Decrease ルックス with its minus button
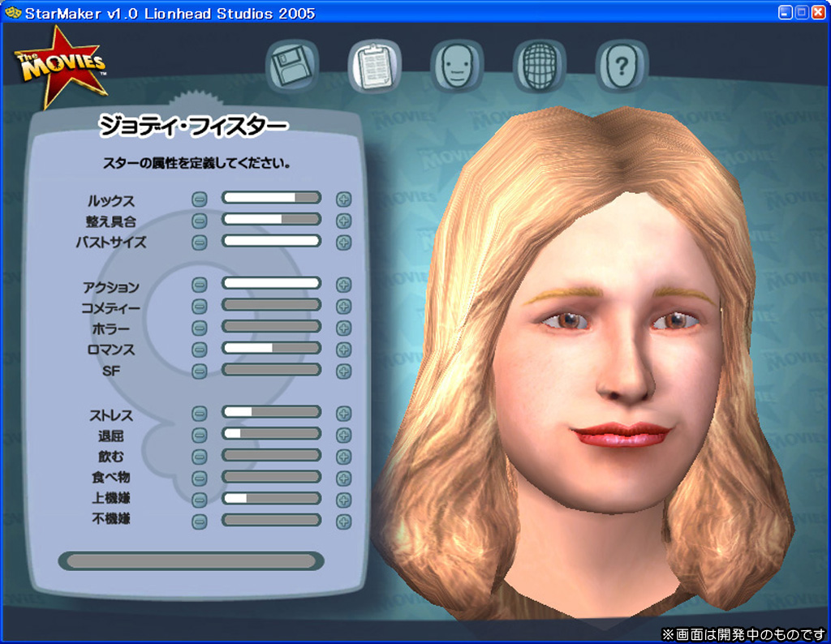The height and width of the screenshot is (644, 831). pyautogui.click(x=200, y=200)
